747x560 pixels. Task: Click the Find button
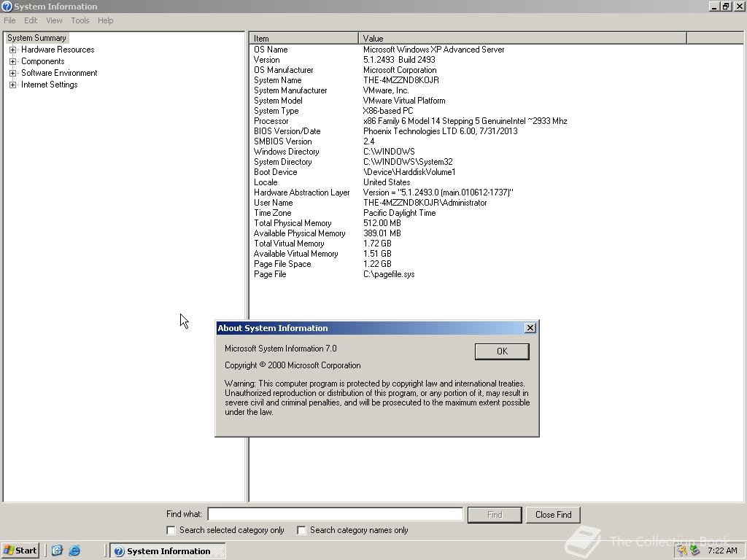pos(495,515)
